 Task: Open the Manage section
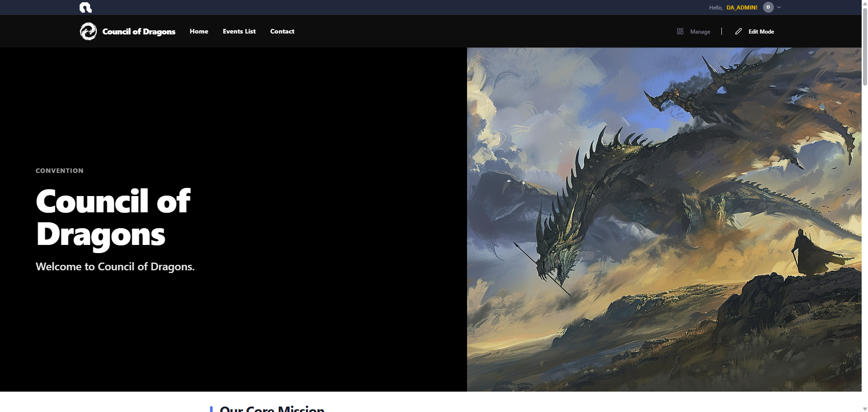[700, 31]
